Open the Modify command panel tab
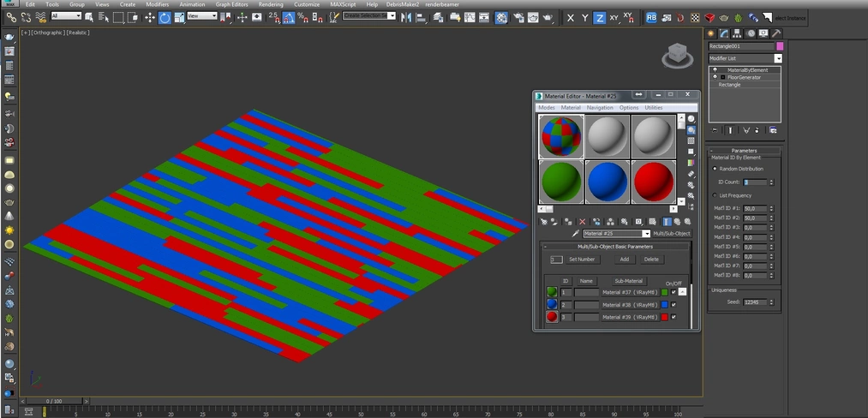 [723, 33]
